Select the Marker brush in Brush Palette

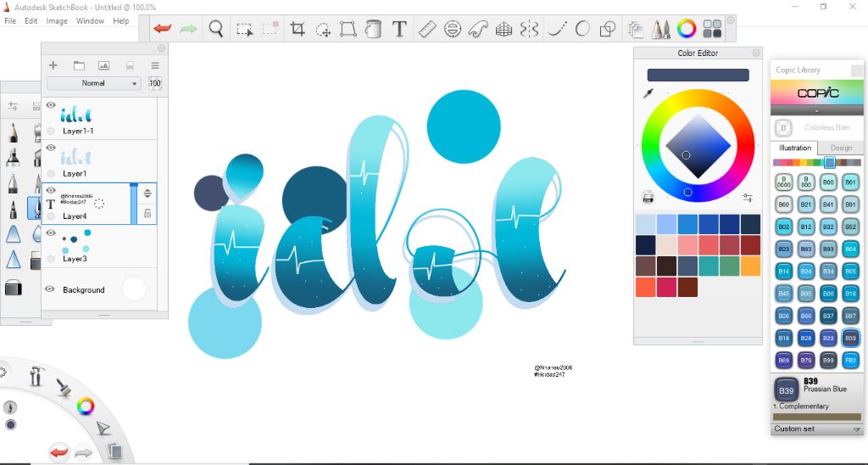(x=13, y=158)
